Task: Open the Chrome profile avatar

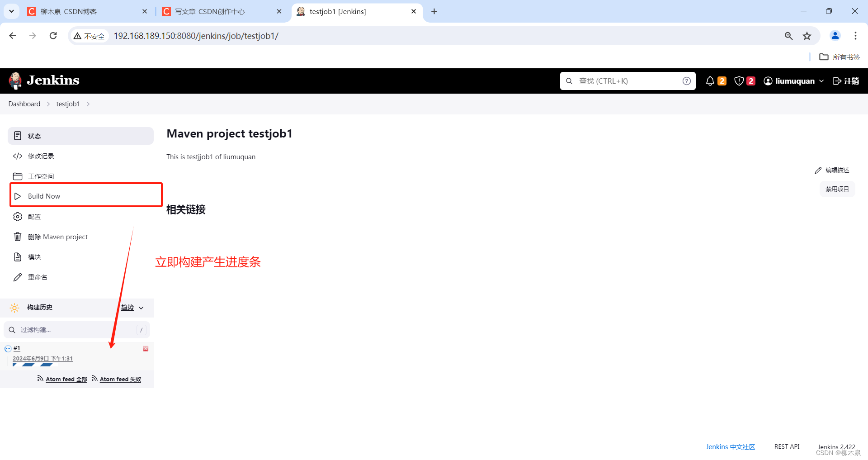Action: (x=835, y=36)
